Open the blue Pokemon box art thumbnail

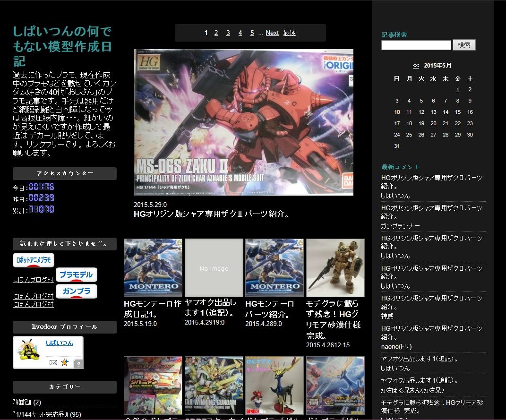click(335, 386)
